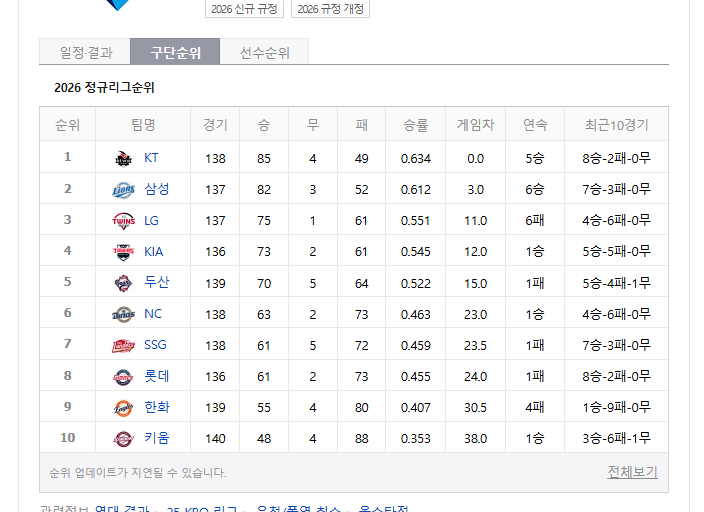This screenshot has height=512, width=704.
Task: Open the 롯데 team link
Action: click(156, 376)
